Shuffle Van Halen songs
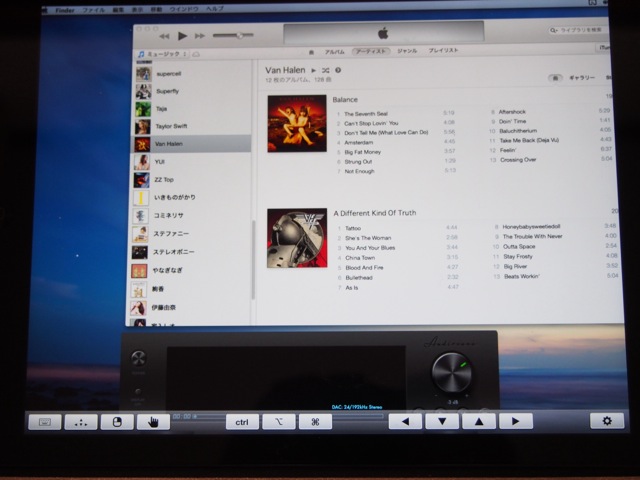 [325, 70]
